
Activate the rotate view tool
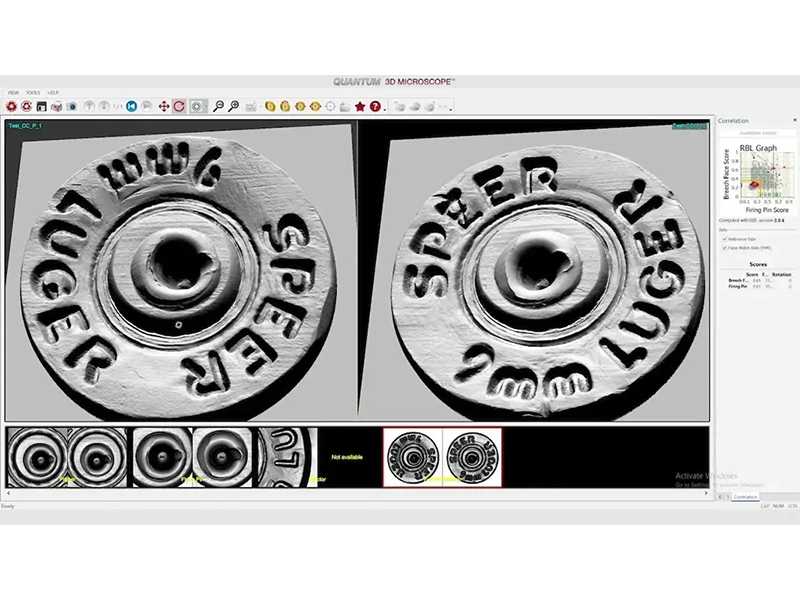tap(178, 103)
